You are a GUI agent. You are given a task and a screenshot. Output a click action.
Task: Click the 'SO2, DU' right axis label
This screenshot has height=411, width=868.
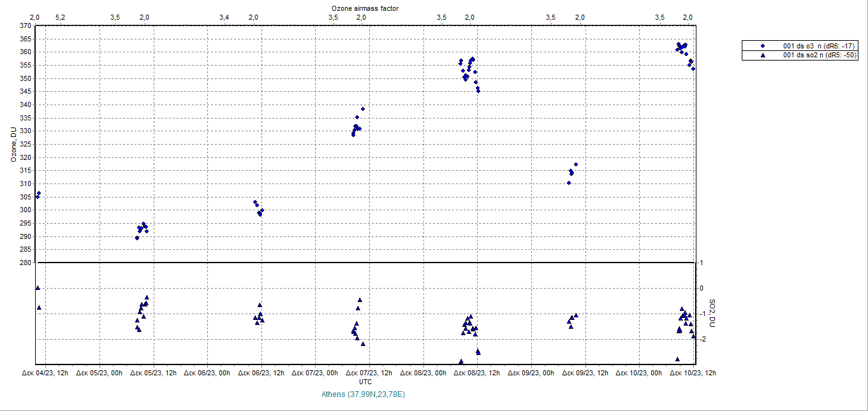point(713,314)
